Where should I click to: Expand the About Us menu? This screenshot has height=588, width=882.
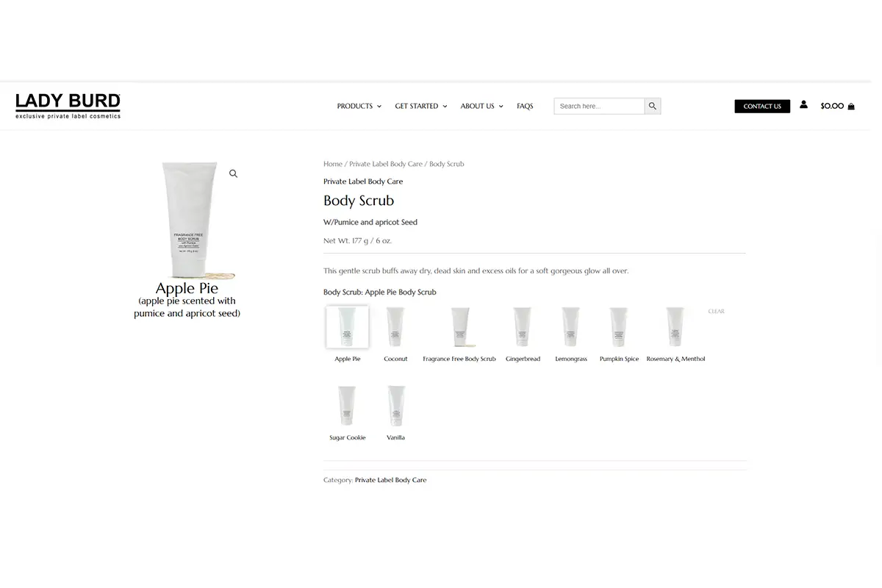481,106
